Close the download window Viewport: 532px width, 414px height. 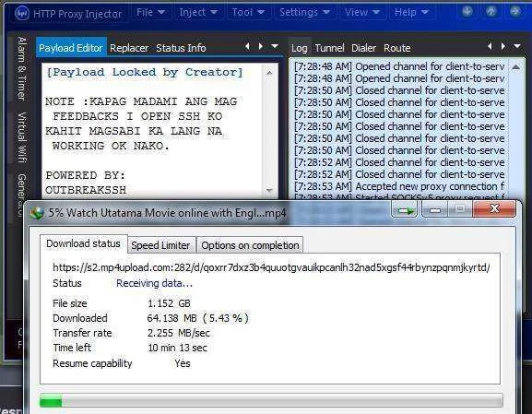pos(495,208)
